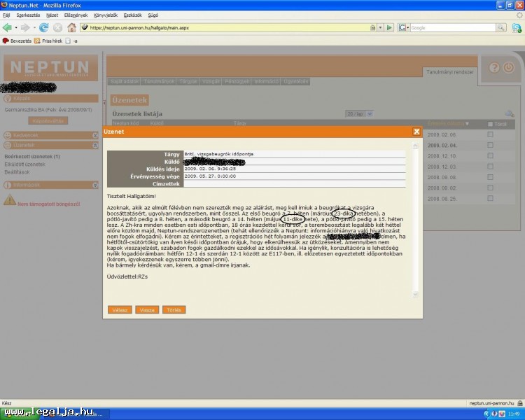This screenshot has height=420, width=525.
Task: Reload the page with the refresh icon
Action: 43,27
